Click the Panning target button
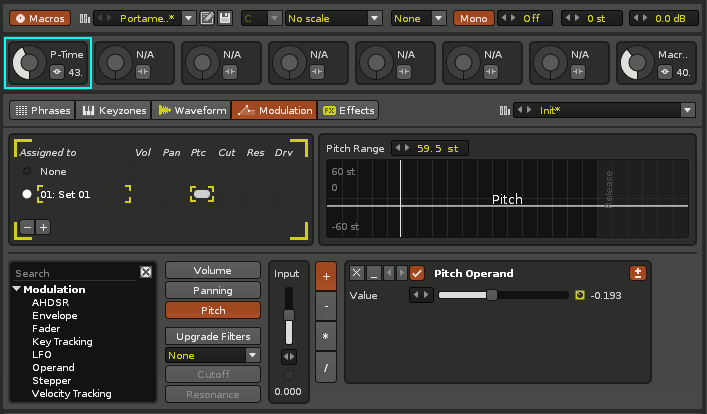The width and height of the screenshot is (707, 414). [213, 290]
